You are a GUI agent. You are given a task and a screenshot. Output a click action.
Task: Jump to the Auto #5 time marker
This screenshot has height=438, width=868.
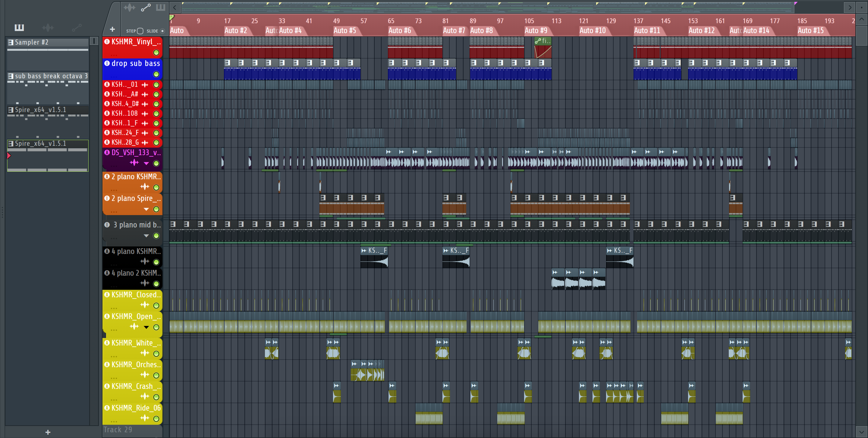tap(345, 31)
